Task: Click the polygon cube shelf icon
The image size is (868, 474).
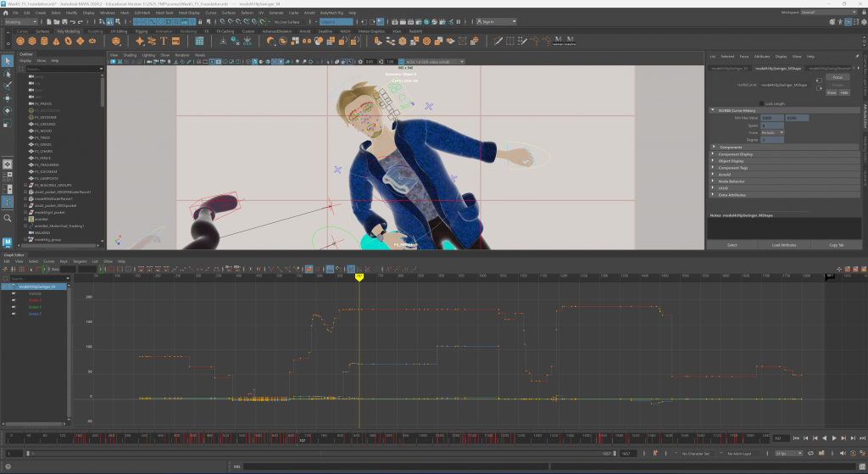Action: coord(32,40)
